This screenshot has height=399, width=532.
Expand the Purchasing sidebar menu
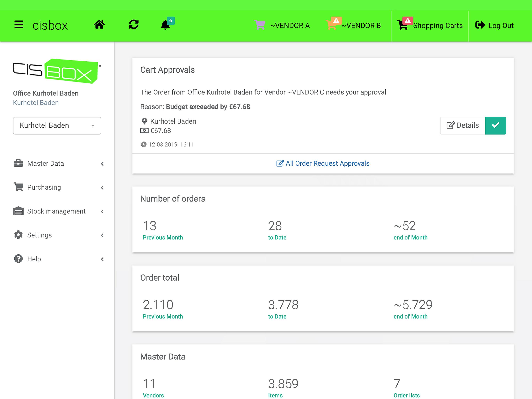click(44, 187)
